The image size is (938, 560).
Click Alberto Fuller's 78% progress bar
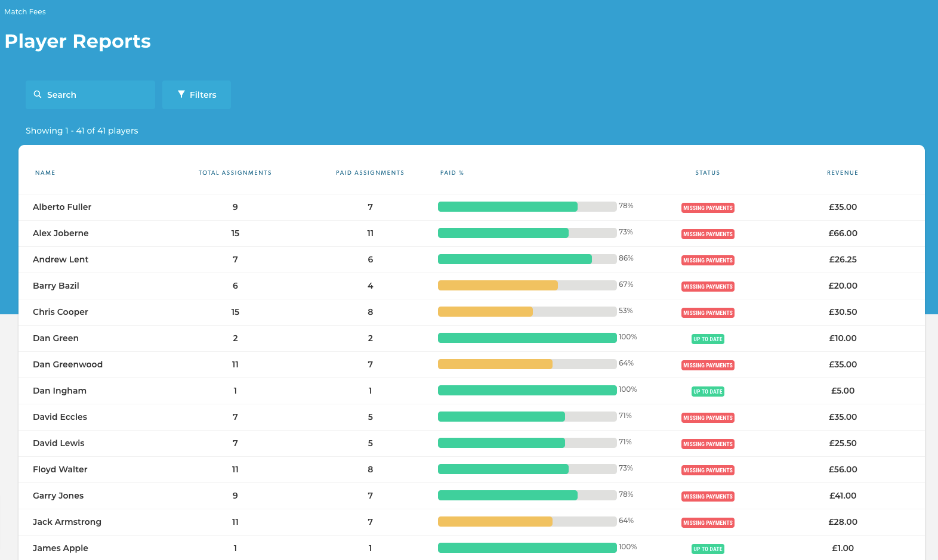pos(527,207)
